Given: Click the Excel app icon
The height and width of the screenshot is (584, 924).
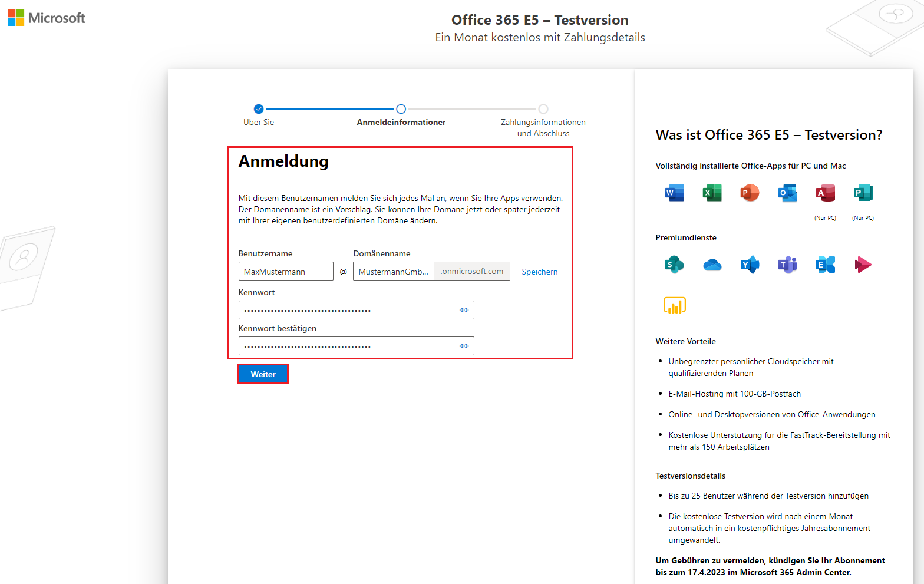Looking at the screenshot, I should 712,193.
